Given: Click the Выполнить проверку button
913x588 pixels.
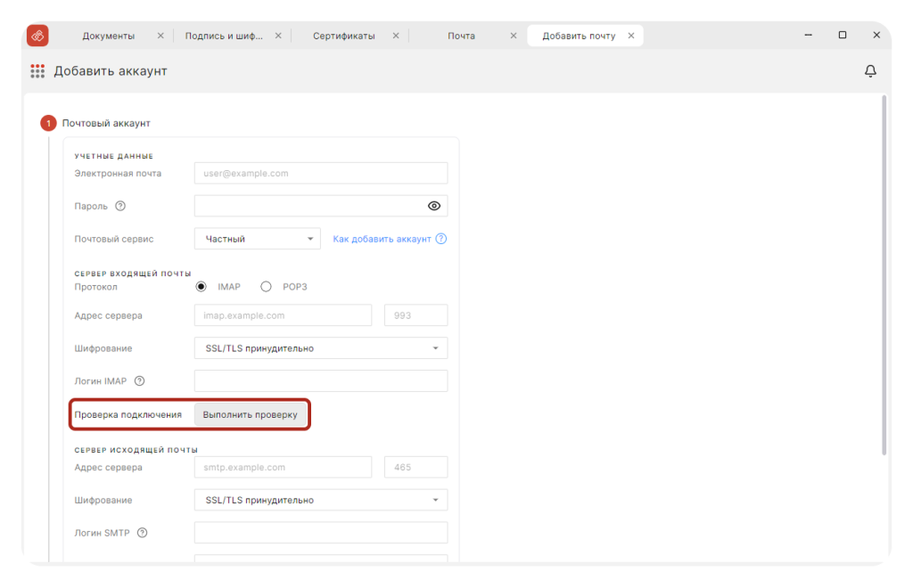Looking at the screenshot, I should click(x=251, y=415).
